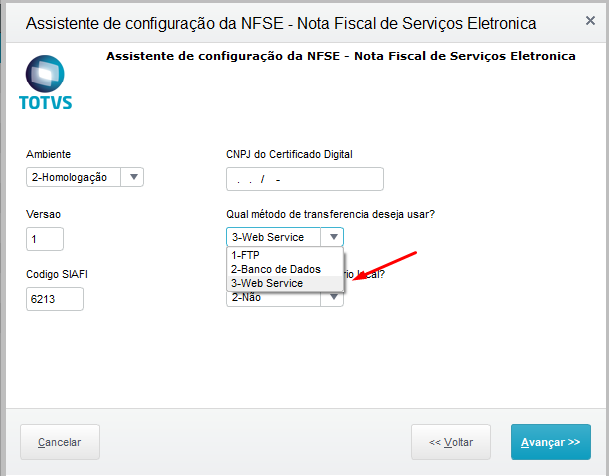Screen dimensions: 609x476
Task: Click the 2-Não combo box text
Action: (x=272, y=298)
